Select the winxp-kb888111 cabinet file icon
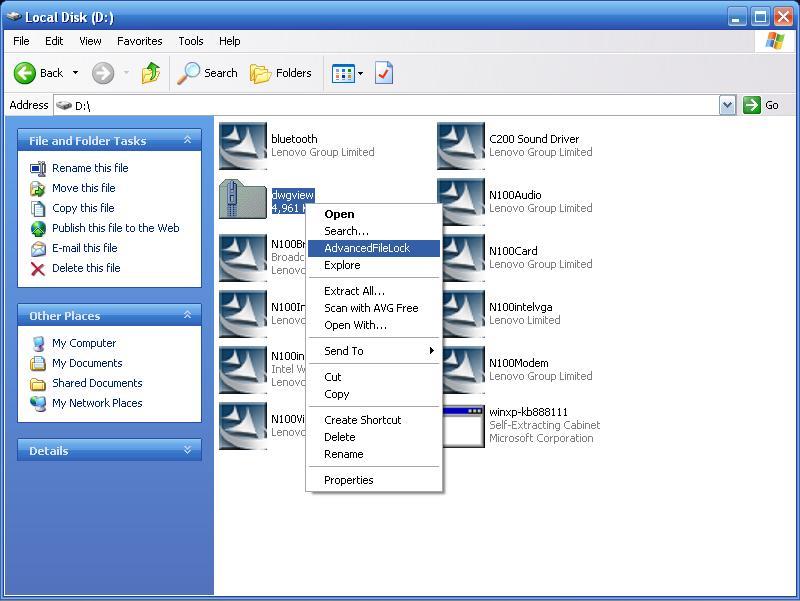The image size is (800, 601). point(460,424)
